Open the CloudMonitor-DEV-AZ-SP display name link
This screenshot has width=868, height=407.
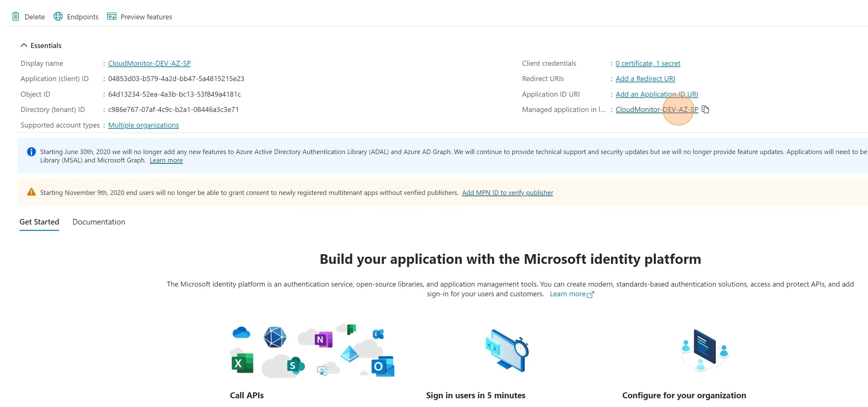(x=149, y=63)
